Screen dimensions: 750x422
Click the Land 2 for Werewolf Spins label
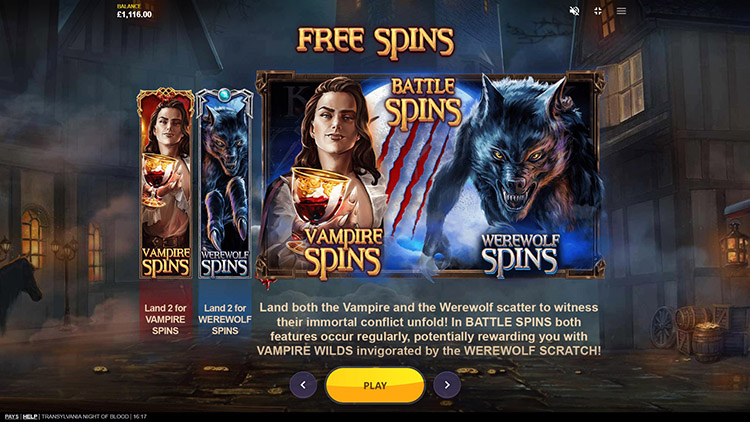(225, 319)
